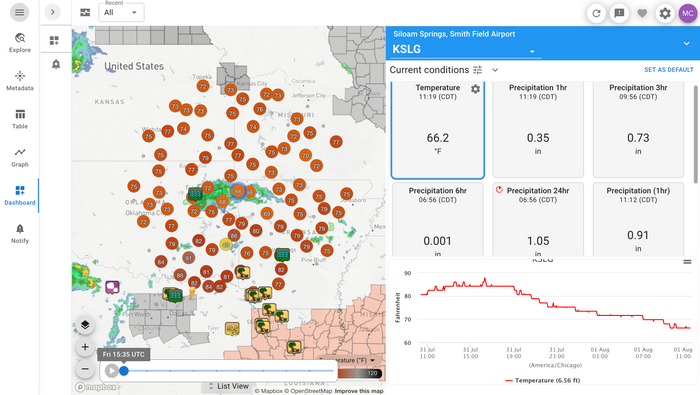Select the Precipitation 24hr card

538,219
